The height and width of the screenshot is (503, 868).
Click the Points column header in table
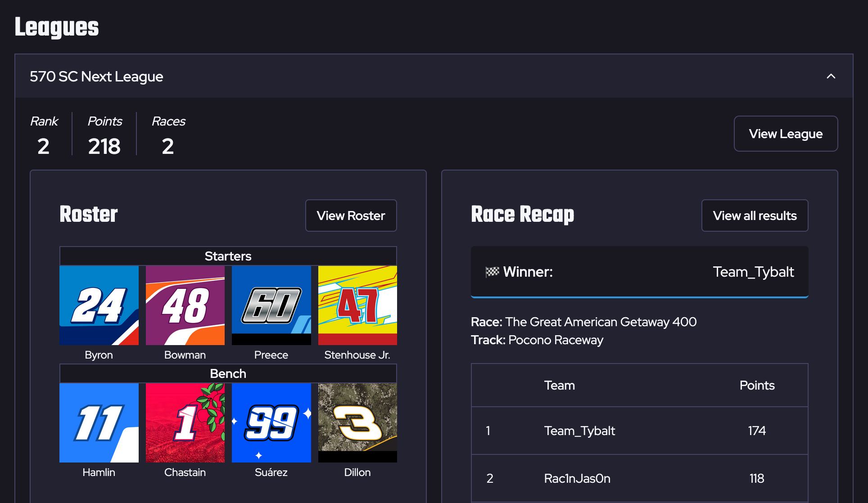tap(757, 385)
